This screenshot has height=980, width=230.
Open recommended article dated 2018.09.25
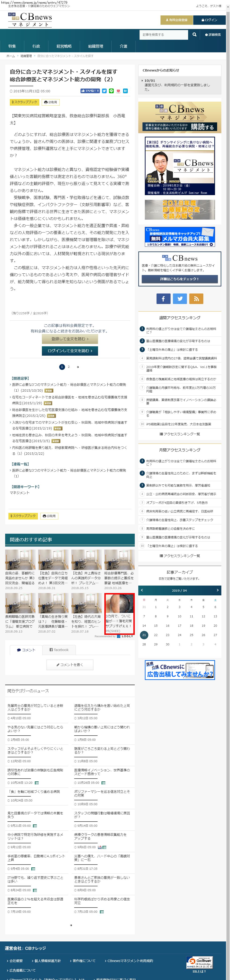(x=20, y=569)
